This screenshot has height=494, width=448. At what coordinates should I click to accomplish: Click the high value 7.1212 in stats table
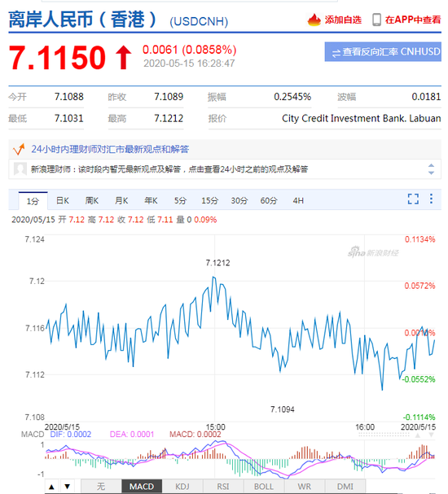click(x=169, y=118)
